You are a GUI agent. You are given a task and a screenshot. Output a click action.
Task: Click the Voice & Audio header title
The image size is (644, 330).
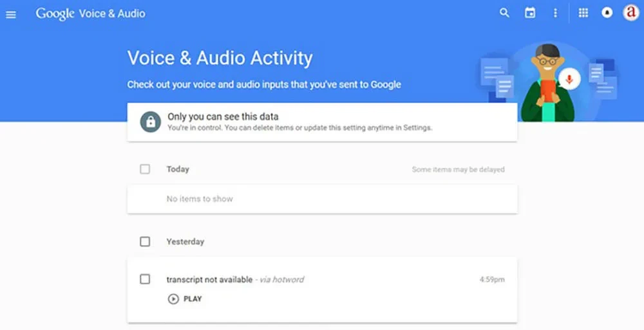pos(112,14)
